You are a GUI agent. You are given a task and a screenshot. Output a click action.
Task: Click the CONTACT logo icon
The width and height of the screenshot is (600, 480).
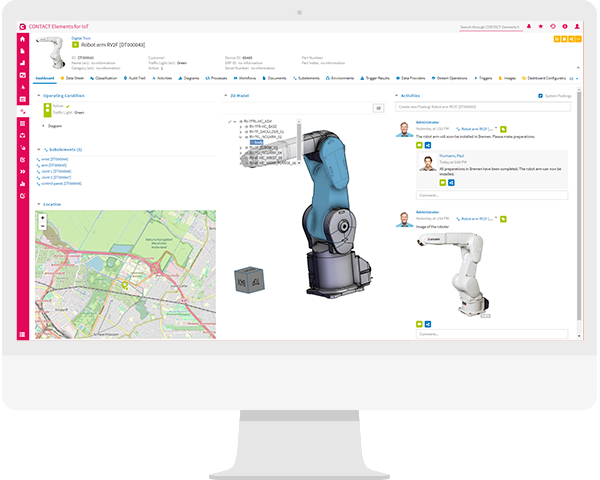click(x=23, y=26)
